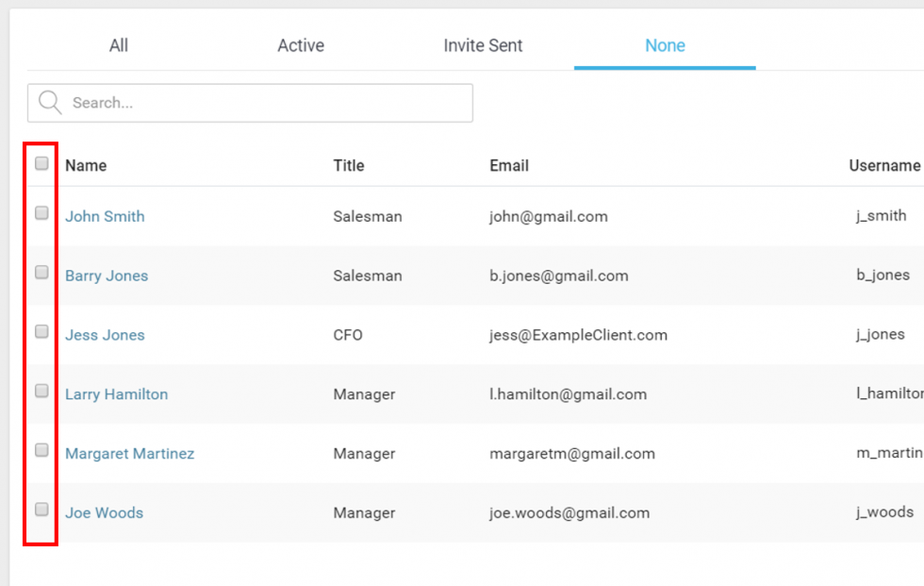Open Jess Jones's details
Image resolution: width=924 pixels, height=586 pixels.
click(105, 335)
